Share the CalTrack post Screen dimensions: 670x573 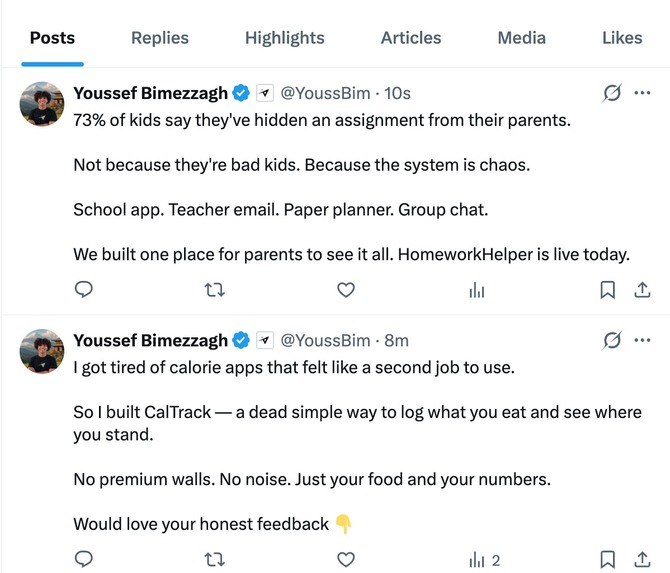[x=642, y=559]
